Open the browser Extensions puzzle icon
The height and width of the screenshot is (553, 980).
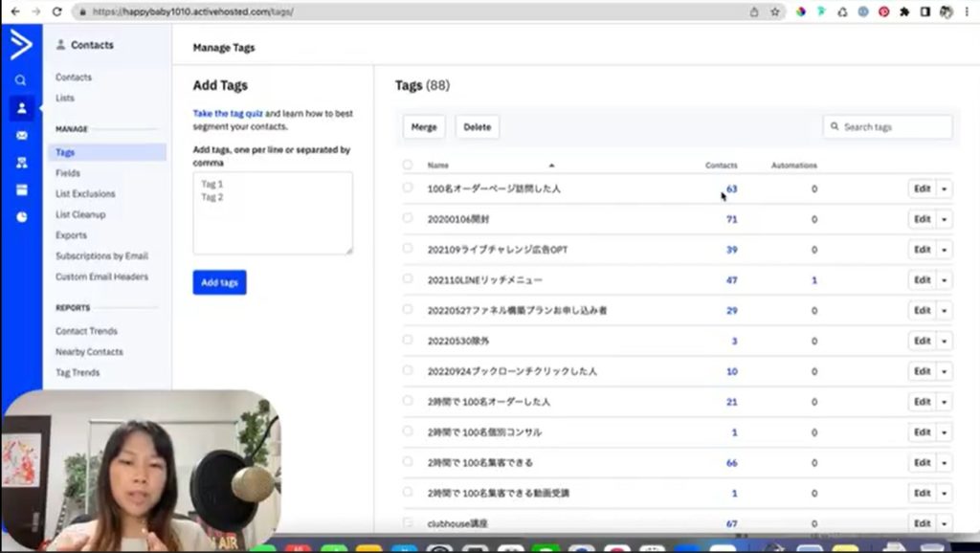pyautogui.click(x=904, y=11)
